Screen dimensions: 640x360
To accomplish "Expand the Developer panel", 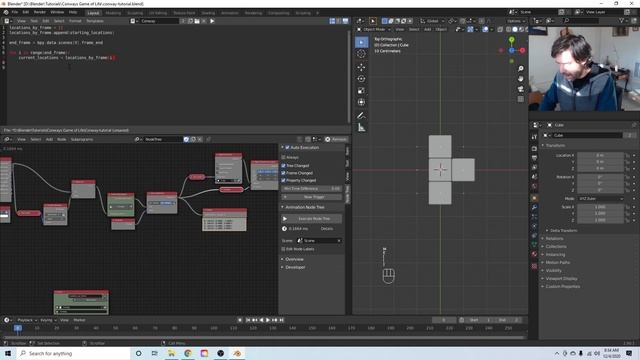I will (x=295, y=267).
